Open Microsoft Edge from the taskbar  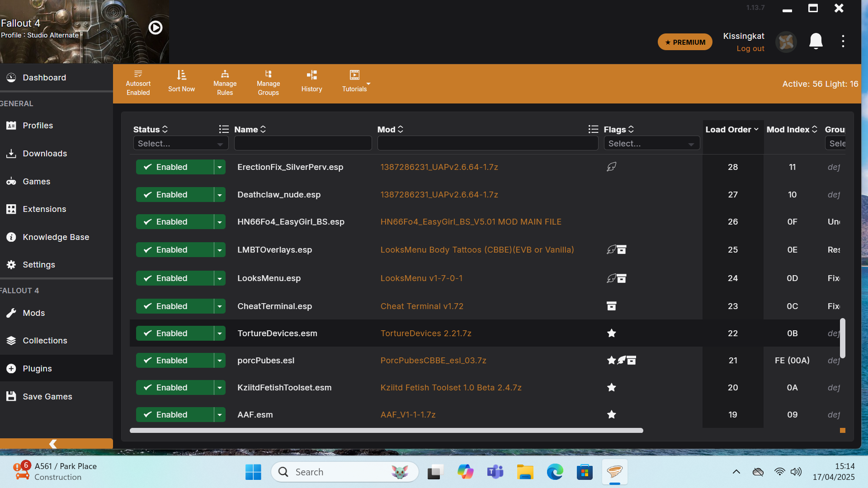point(555,472)
